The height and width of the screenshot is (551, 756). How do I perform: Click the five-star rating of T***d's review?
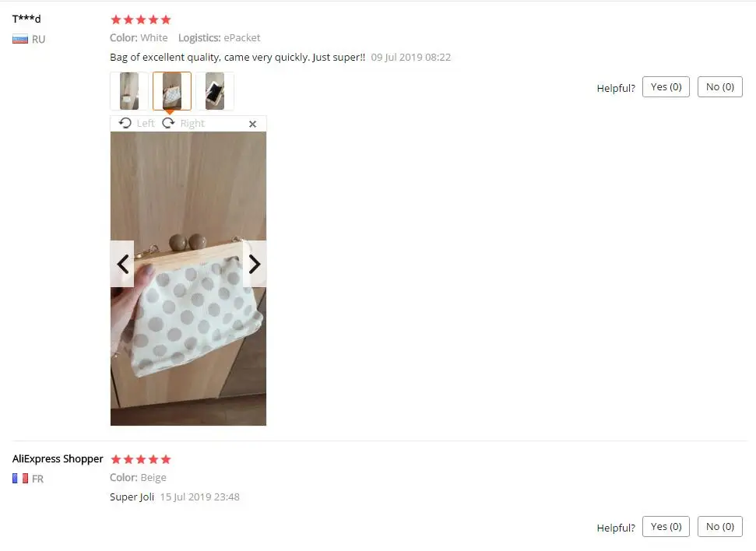coord(141,19)
